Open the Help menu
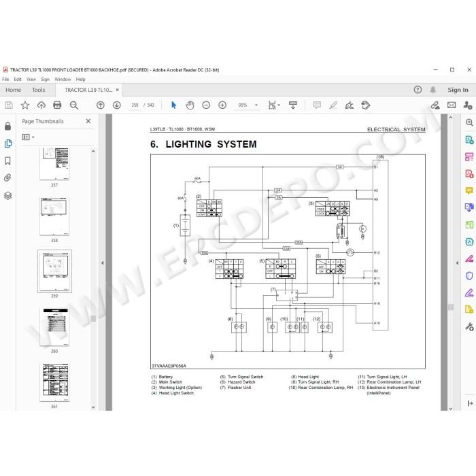 point(80,80)
